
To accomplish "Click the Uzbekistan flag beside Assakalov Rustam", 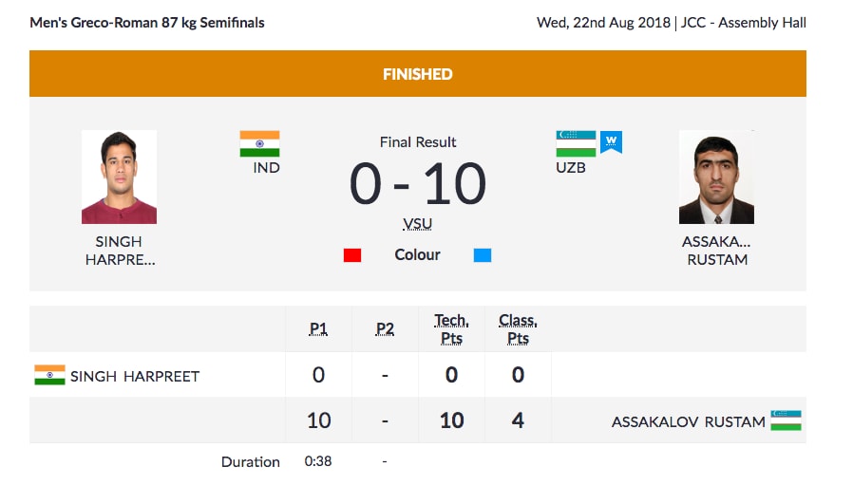I will [787, 420].
